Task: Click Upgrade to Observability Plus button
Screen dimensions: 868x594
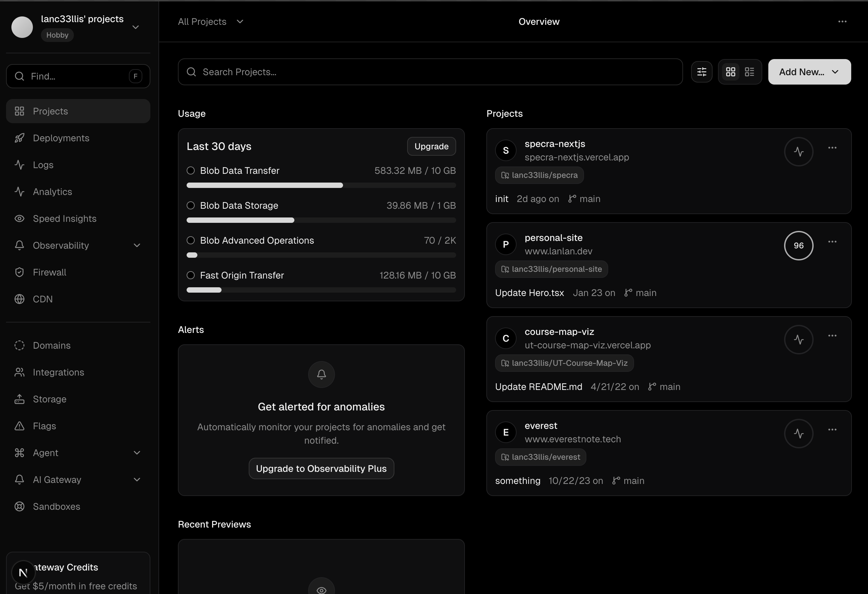Action: tap(321, 468)
